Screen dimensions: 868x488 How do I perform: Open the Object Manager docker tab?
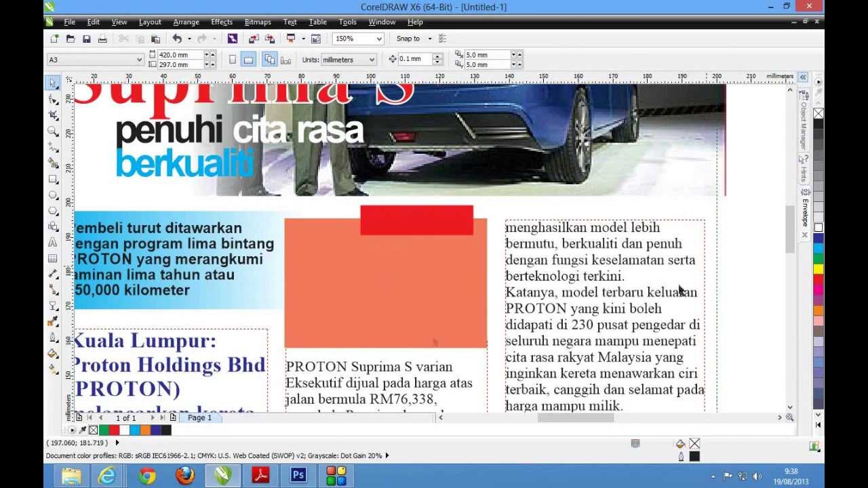click(804, 121)
